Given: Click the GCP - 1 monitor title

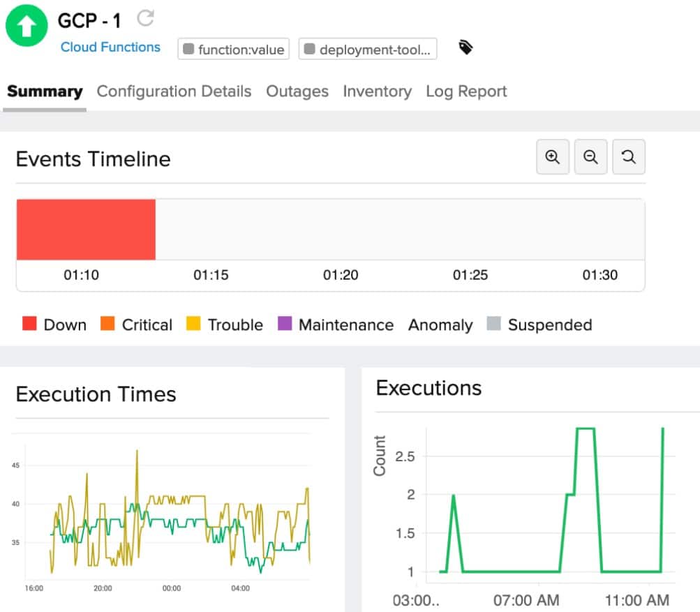Looking at the screenshot, I should click(x=90, y=20).
